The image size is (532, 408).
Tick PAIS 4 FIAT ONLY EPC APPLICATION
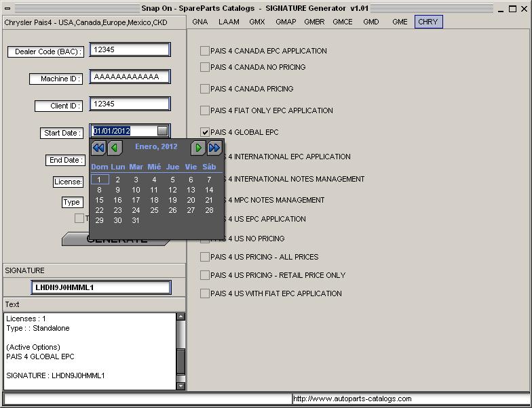click(205, 110)
